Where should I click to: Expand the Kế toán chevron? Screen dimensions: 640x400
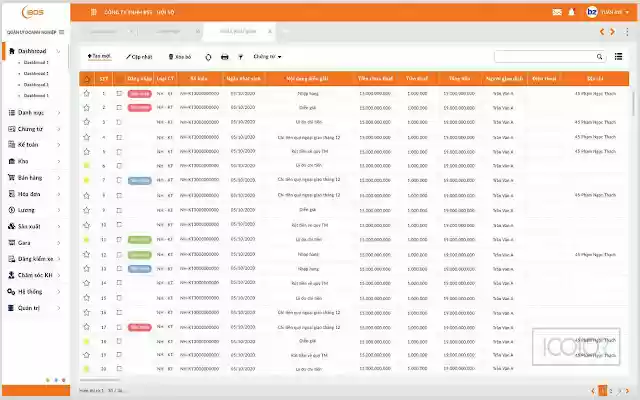click(59, 145)
